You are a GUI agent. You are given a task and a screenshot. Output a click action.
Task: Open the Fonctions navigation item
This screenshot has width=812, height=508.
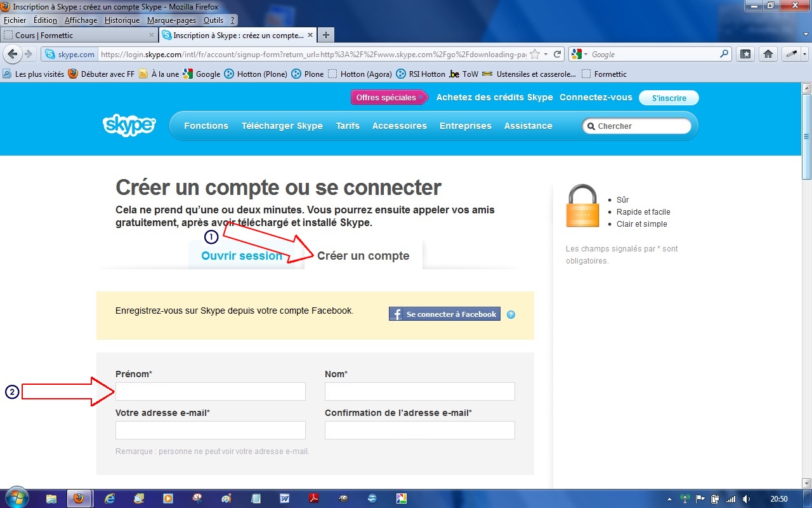(206, 126)
